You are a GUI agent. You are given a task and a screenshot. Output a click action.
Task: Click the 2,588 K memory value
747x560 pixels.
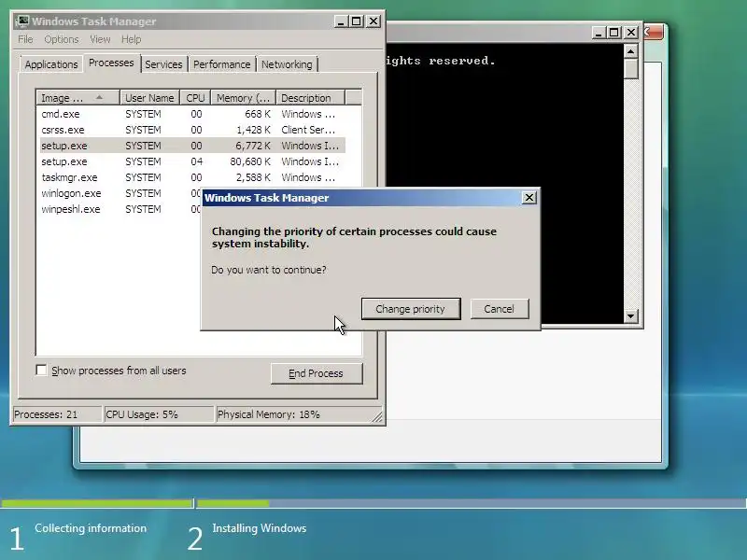pos(253,177)
